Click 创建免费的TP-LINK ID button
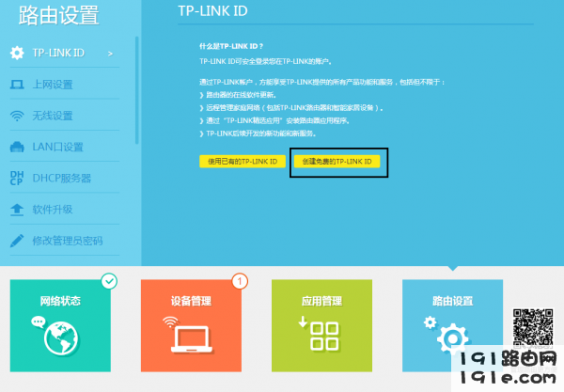 (337, 162)
